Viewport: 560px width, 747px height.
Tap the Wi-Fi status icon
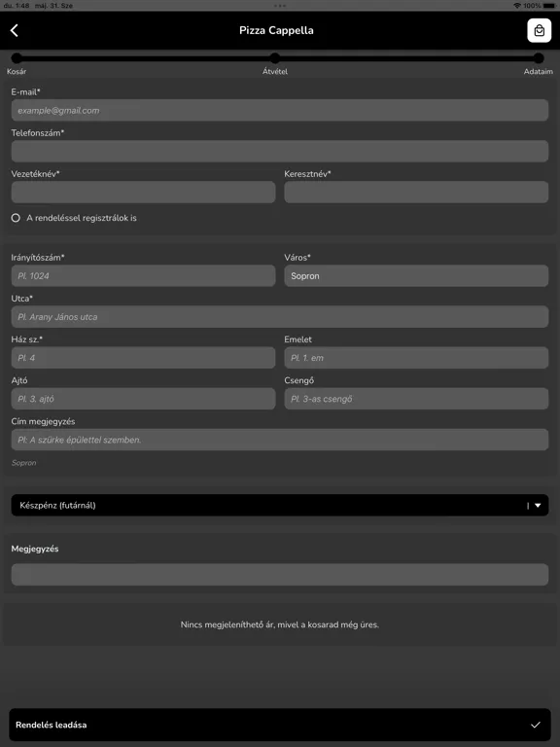click(x=516, y=5)
